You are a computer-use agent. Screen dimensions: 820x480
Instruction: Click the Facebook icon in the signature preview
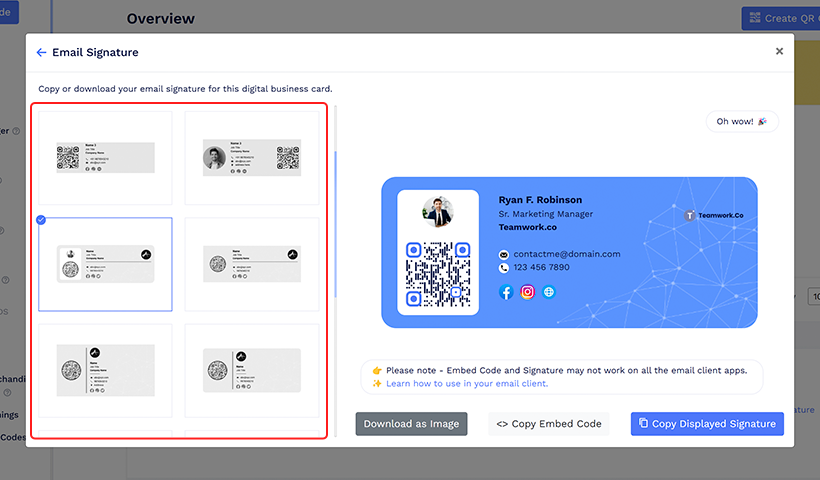coord(506,292)
